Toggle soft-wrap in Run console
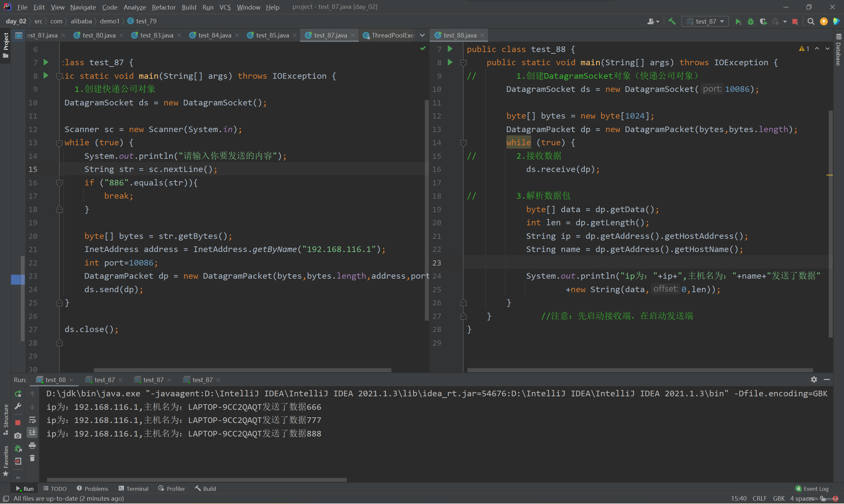The height and width of the screenshot is (504, 844). point(32,420)
